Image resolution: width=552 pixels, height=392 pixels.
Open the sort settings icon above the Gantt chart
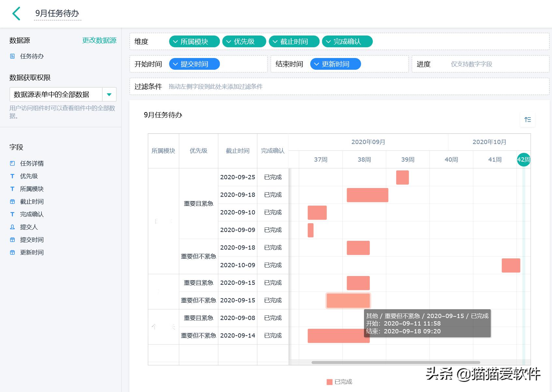tap(528, 120)
